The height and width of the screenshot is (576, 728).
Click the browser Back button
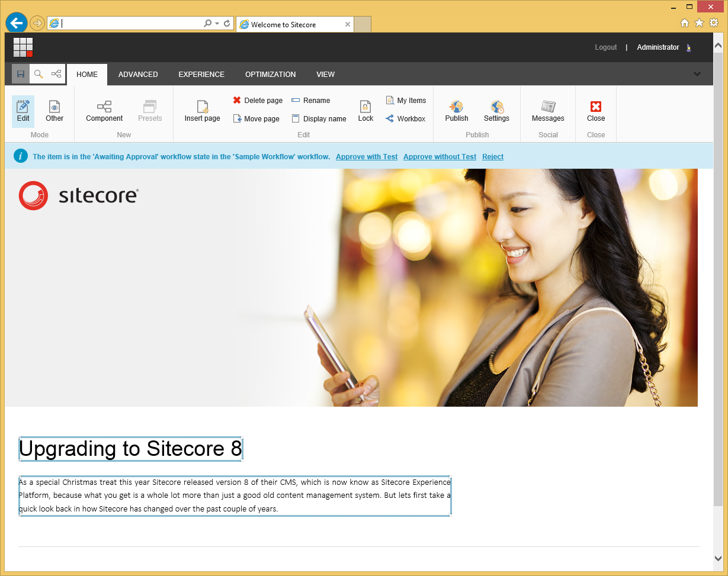pos(16,23)
